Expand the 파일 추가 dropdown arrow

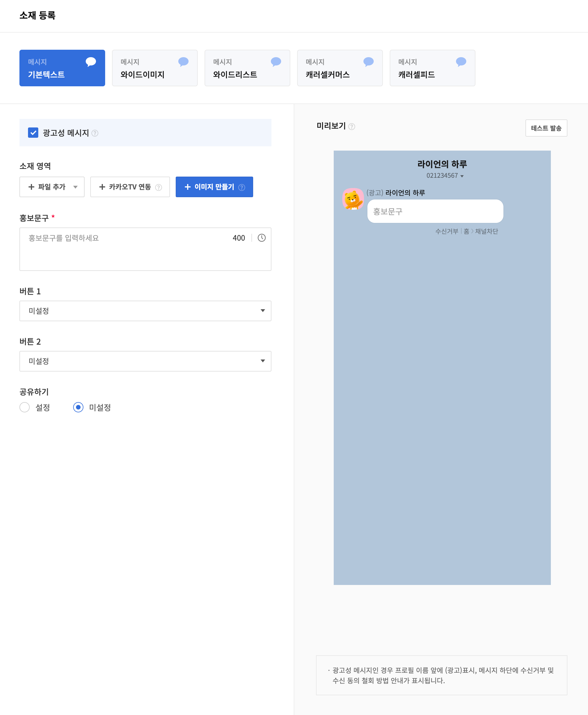[x=75, y=187]
